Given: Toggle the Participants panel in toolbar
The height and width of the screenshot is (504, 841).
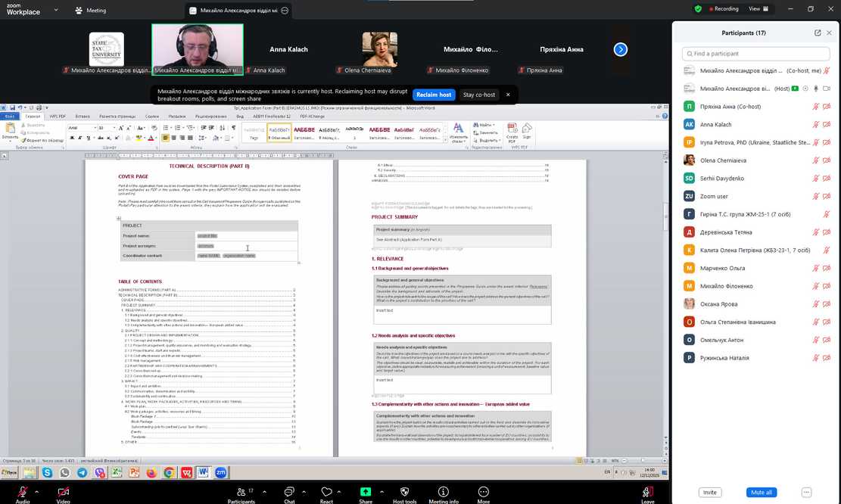Looking at the screenshot, I should (241, 492).
